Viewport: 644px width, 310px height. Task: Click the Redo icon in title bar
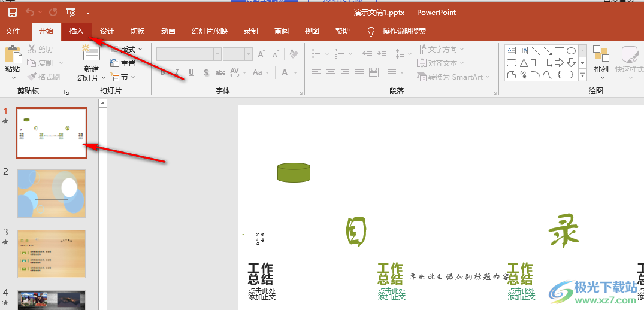[53, 13]
